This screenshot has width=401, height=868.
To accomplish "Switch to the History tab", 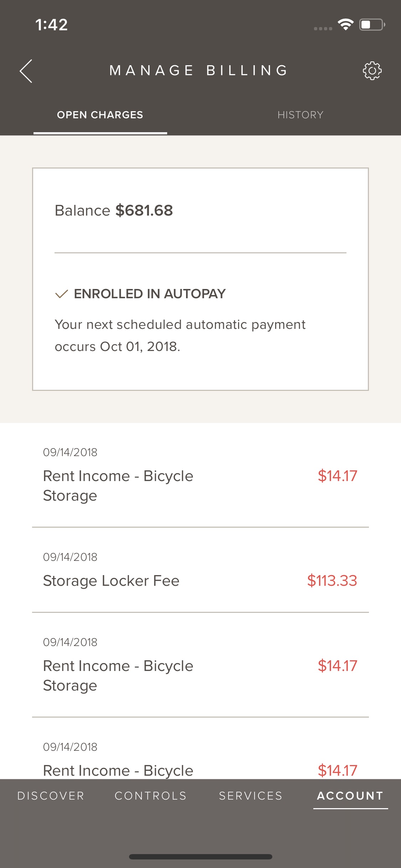I will (300, 115).
